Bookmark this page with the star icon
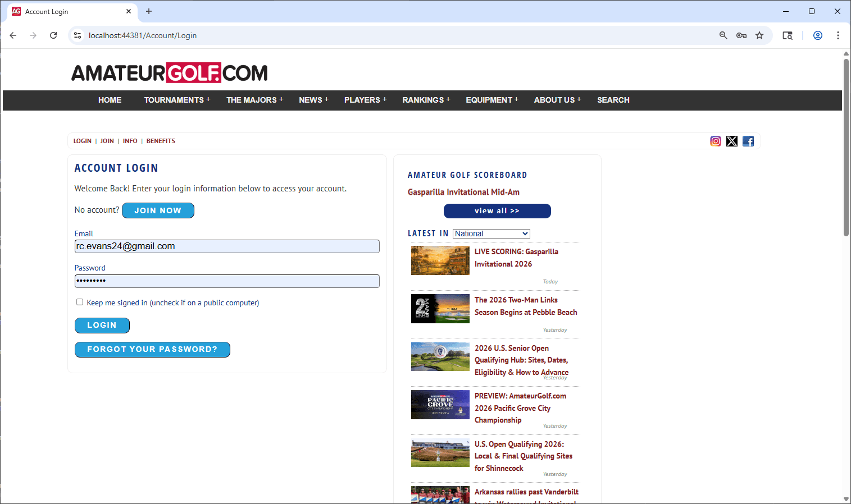The image size is (851, 504). pyautogui.click(x=759, y=35)
